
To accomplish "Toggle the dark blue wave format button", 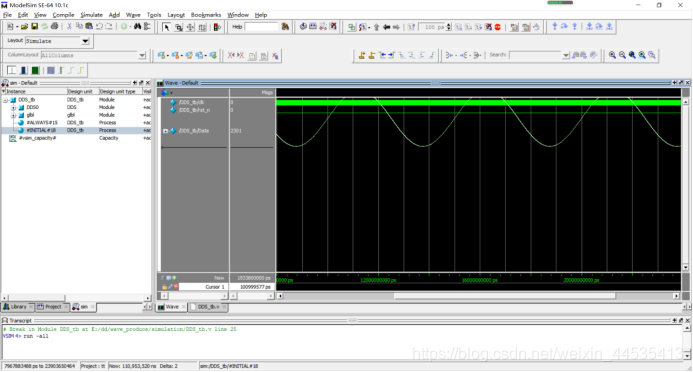I will click(x=23, y=70).
